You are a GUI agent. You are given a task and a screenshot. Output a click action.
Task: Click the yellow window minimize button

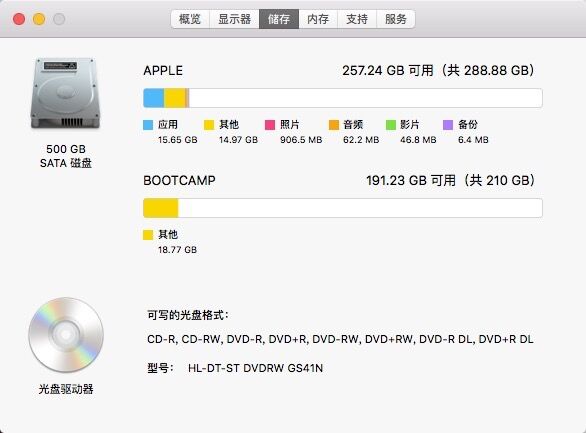[x=39, y=19]
